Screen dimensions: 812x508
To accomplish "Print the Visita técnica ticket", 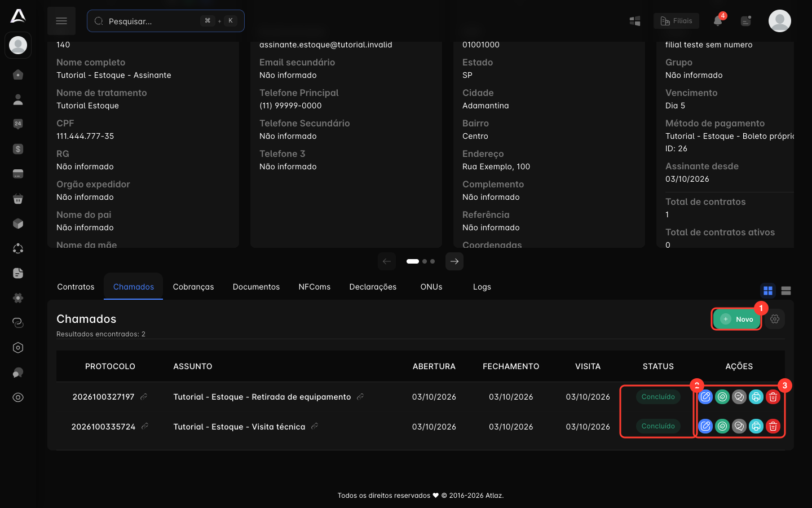I will point(756,426).
